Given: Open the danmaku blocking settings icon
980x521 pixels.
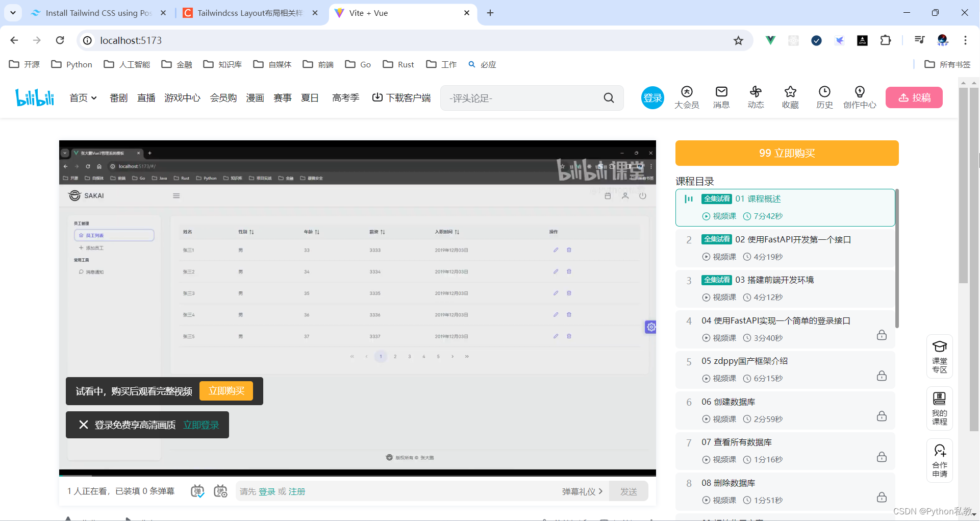Looking at the screenshot, I should (x=221, y=491).
